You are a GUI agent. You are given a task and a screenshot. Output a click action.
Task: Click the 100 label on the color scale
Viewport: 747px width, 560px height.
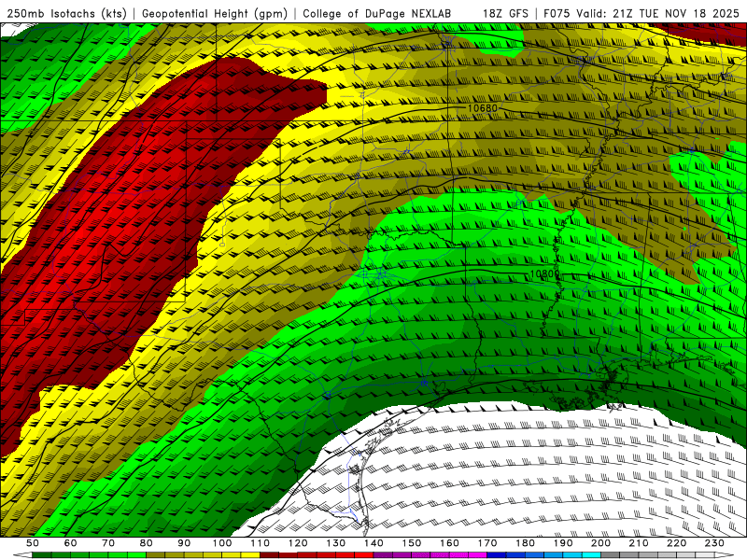222,543
